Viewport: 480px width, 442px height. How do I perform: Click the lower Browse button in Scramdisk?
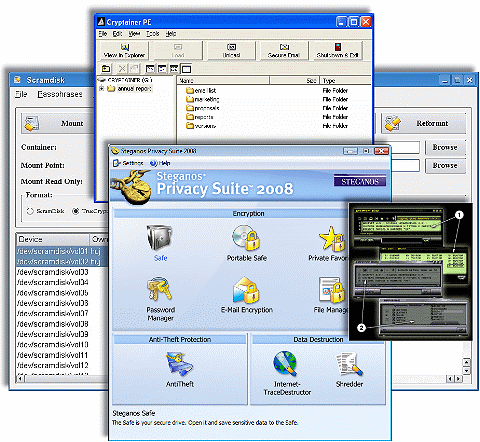click(445, 166)
